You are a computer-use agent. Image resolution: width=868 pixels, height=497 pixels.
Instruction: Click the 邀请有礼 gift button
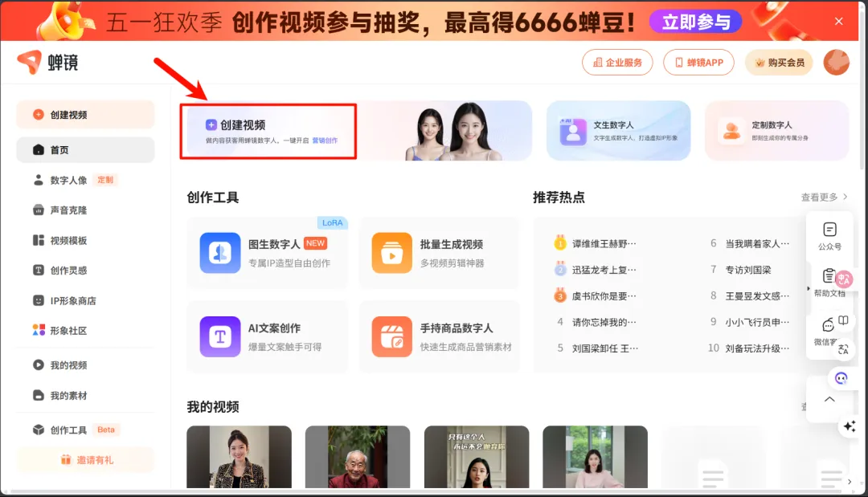tap(85, 460)
